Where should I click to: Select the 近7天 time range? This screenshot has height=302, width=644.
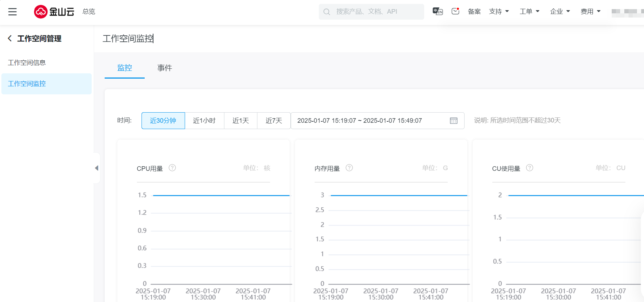coord(274,121)
